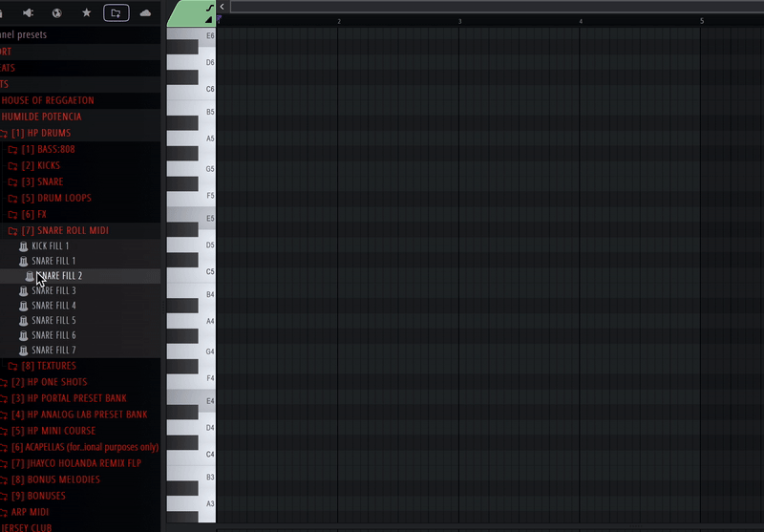The height and width of the screenshot is (532, 764).
Task: Open the [8] BONUS MELODIES folder
Action: pos(56,479)
